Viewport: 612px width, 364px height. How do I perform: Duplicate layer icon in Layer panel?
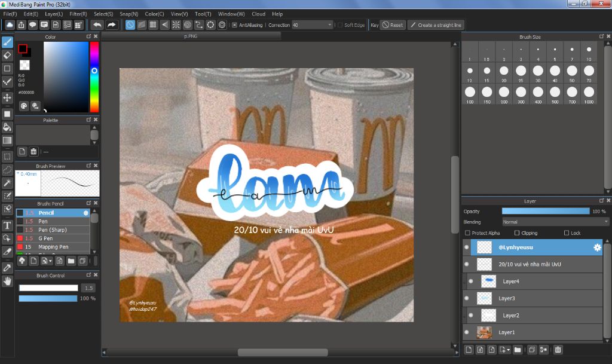point(531,350)
